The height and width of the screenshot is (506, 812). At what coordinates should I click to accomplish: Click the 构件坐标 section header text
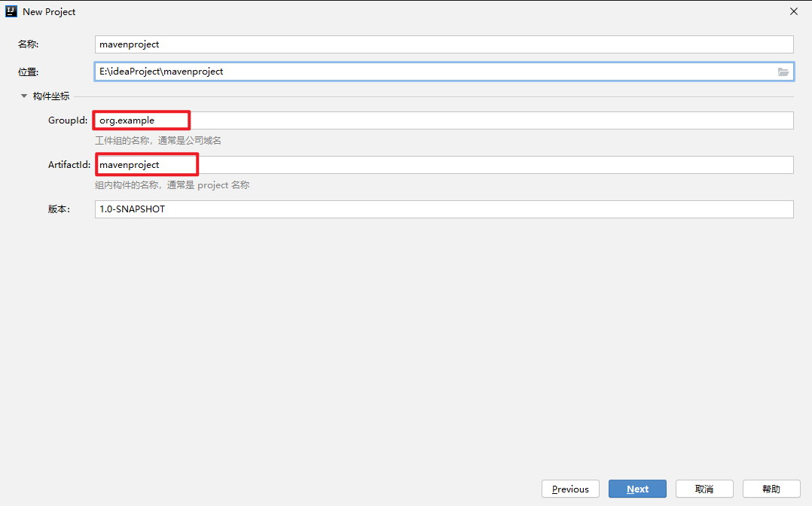[x=51, y=96]
